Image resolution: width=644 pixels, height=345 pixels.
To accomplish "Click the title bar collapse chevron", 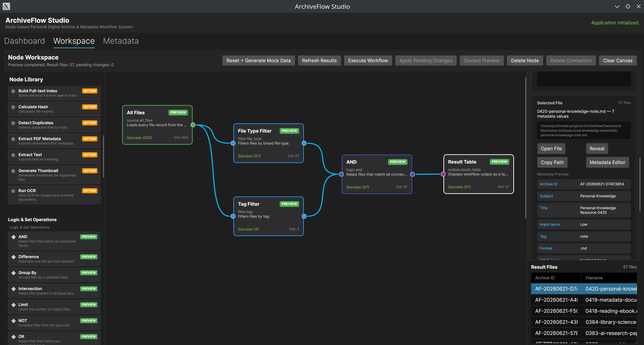I will [x=617, y=7].
